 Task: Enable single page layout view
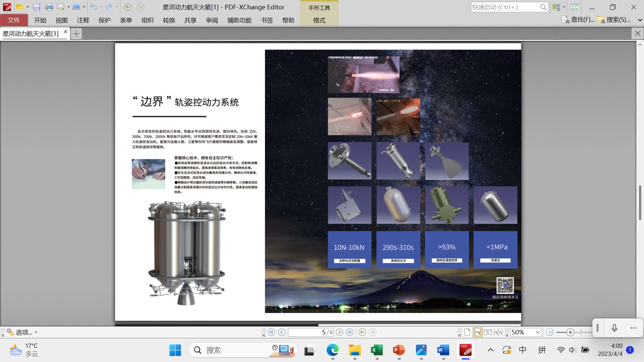467,332
